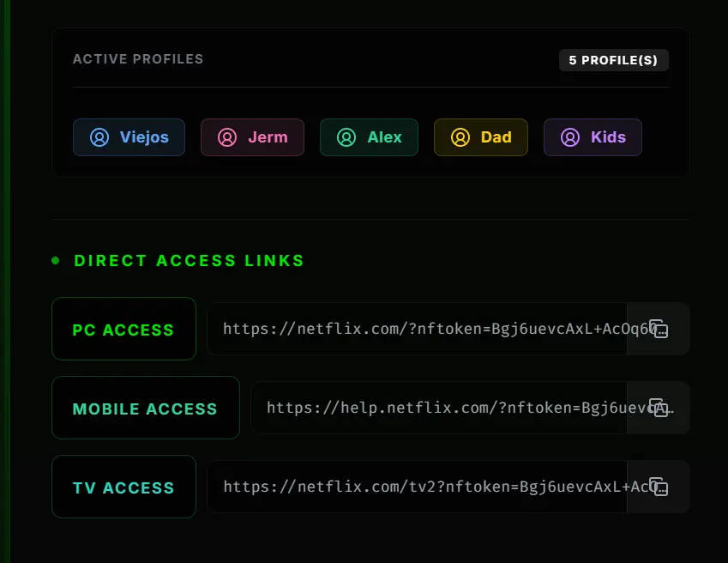Click the ACTIVE PROFILES heading
This screenshot has height=563, width=728.
click(138, 59)
